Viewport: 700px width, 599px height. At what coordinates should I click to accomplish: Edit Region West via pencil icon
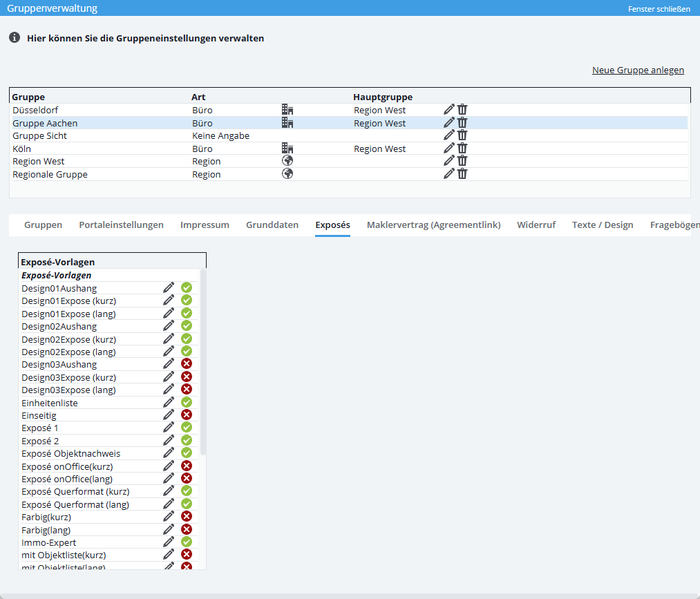tap(449, 161)
